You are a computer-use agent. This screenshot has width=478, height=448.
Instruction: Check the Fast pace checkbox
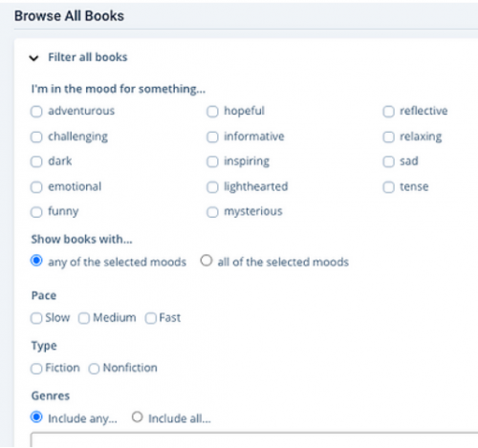coord(151,318)
